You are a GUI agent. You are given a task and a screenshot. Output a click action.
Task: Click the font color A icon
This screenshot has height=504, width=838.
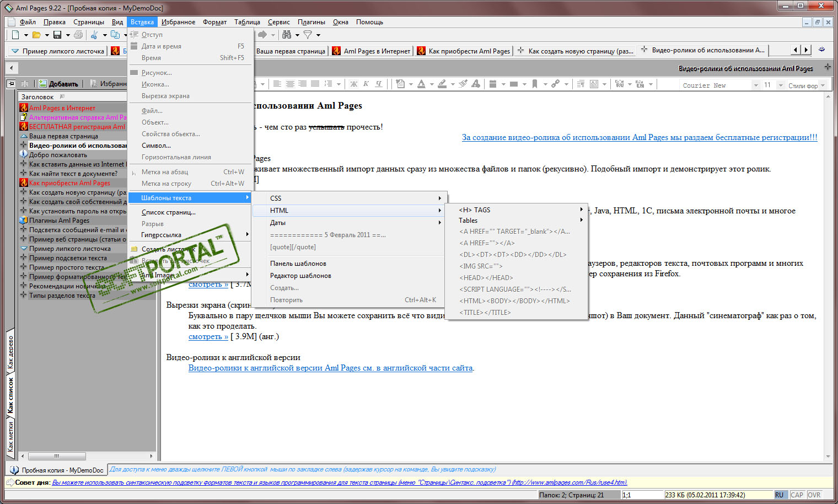(421, 84)
